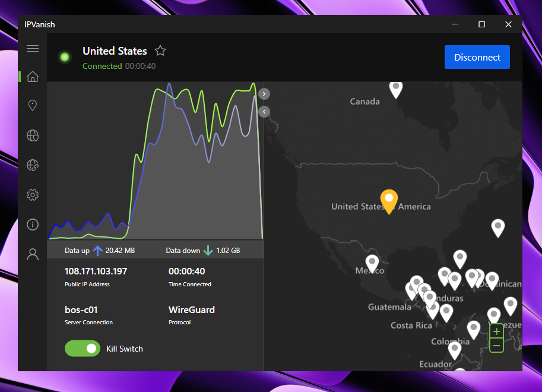Open the Info icon in sidebar
Screen dimensions: 542x392
tap(33, 225)
